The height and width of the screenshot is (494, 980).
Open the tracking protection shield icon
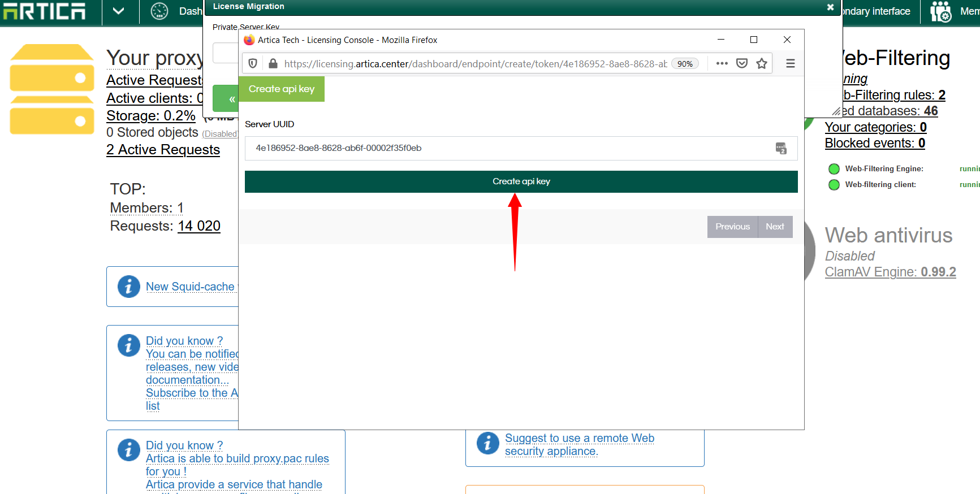(x=253, y=63)
